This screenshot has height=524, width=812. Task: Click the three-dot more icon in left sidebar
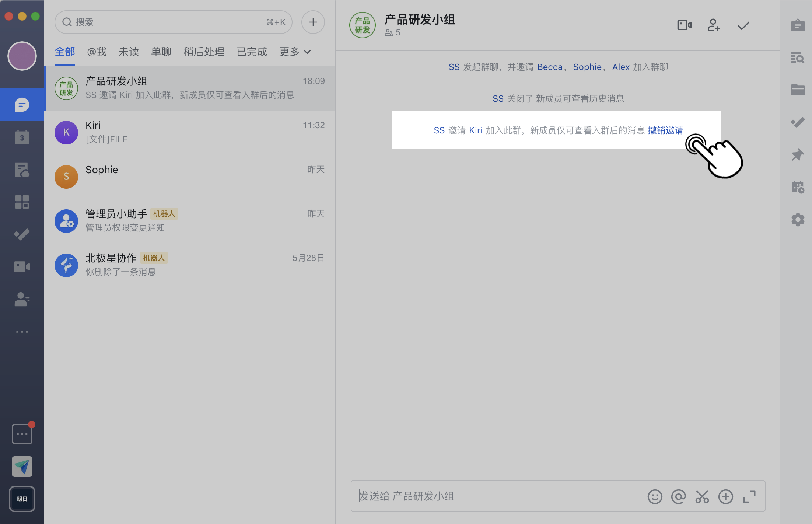click(22, 332)
